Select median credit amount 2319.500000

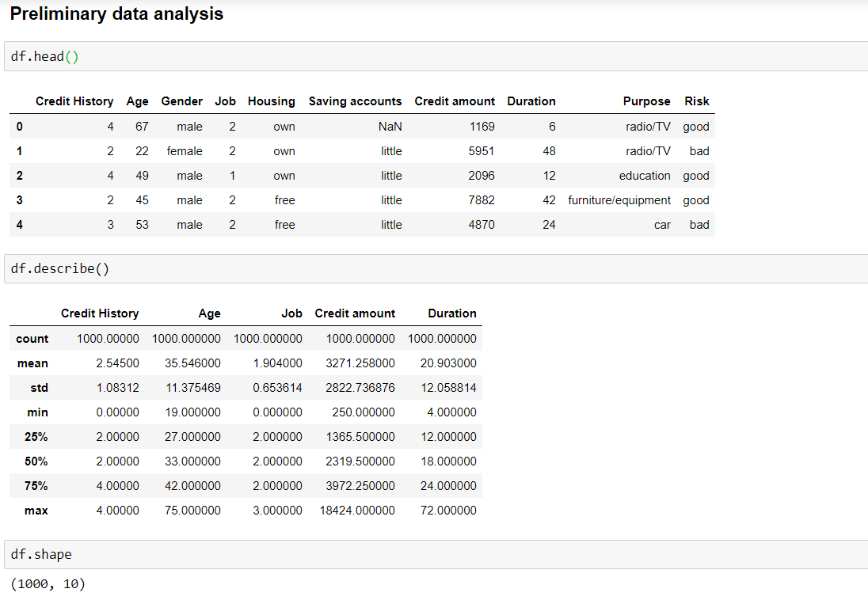click(x=360, y=461)
